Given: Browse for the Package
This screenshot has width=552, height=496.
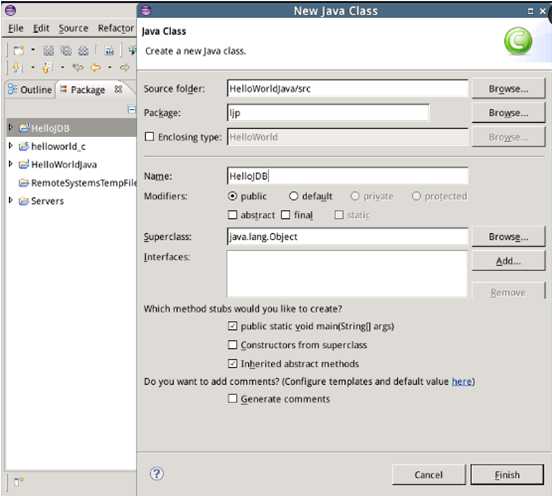Looking at the screenshot, I should point(508,113).
